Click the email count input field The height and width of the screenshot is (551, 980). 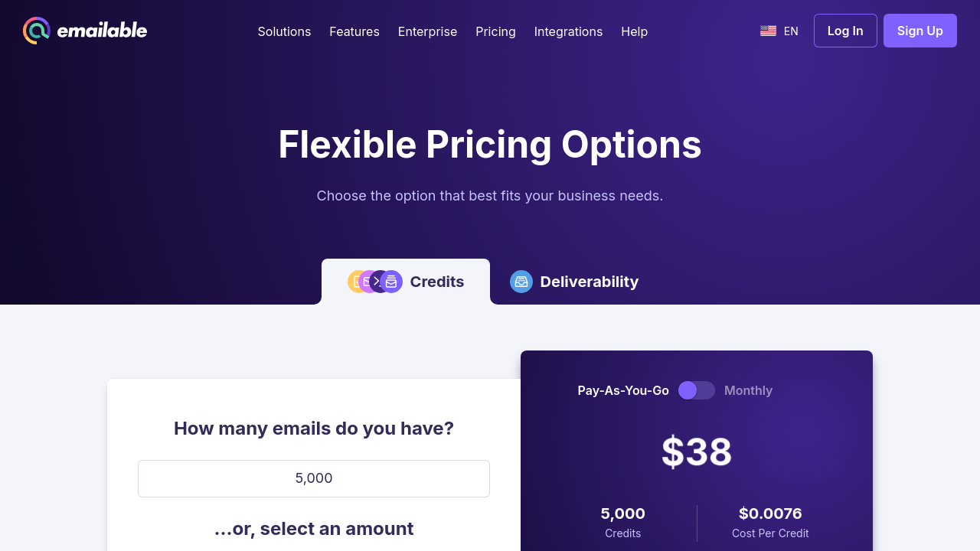pos(314,478)
